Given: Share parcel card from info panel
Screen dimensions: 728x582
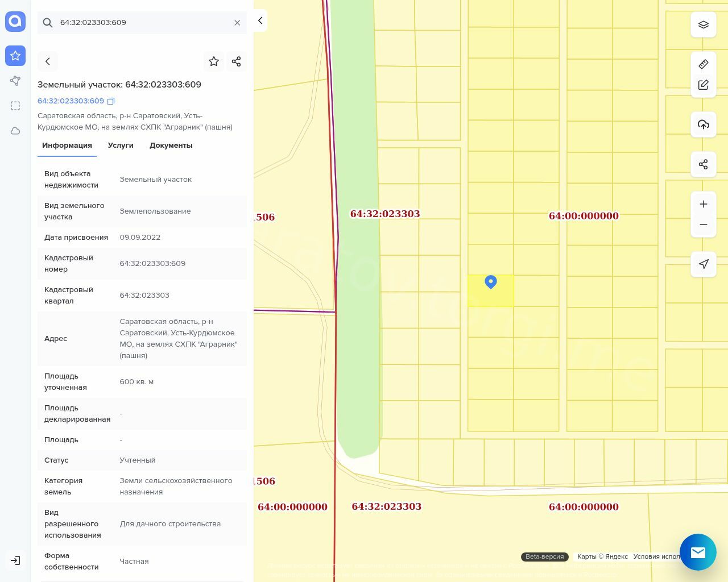Looking at the screenshot, I should (x=237, y=61).
